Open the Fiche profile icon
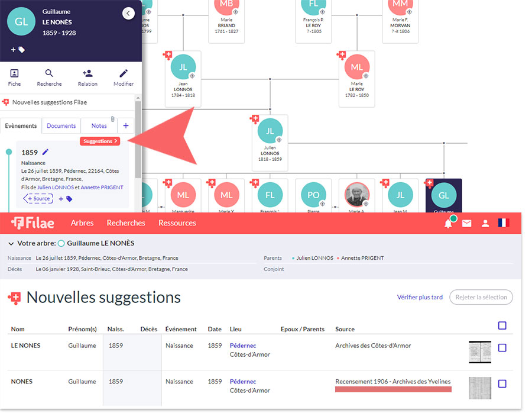Screen dimensions: 532x413 pos(14,74)
